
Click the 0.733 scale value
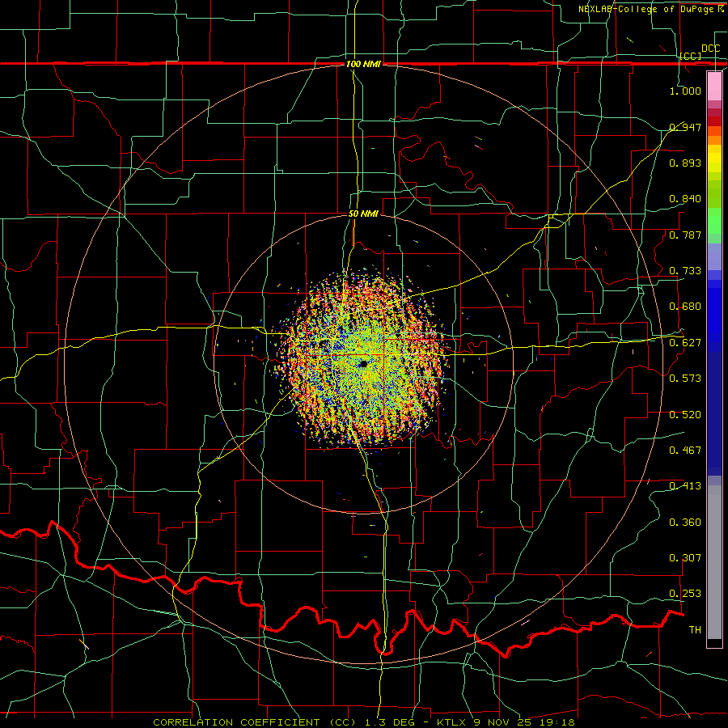point(685,270)
